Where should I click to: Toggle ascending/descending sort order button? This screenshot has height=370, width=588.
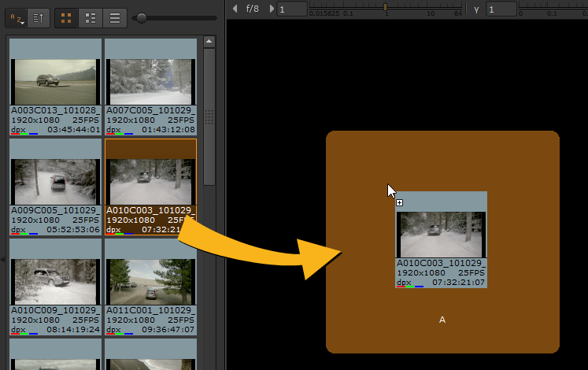38,17
